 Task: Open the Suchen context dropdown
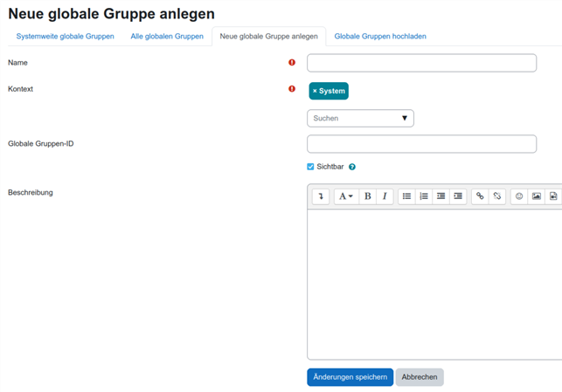coord(360,118)
